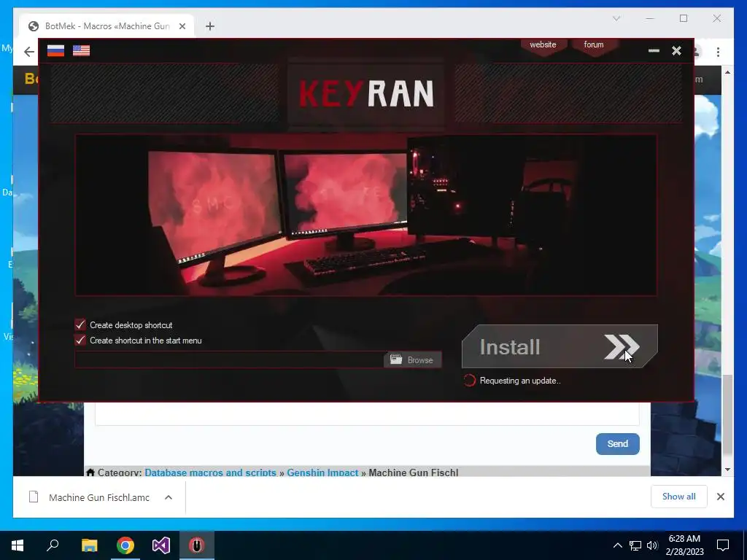Image resolution: width=747 pixels, height=560 pixels.
Task: Switch installer language to US flag
Action: (81, 50)
